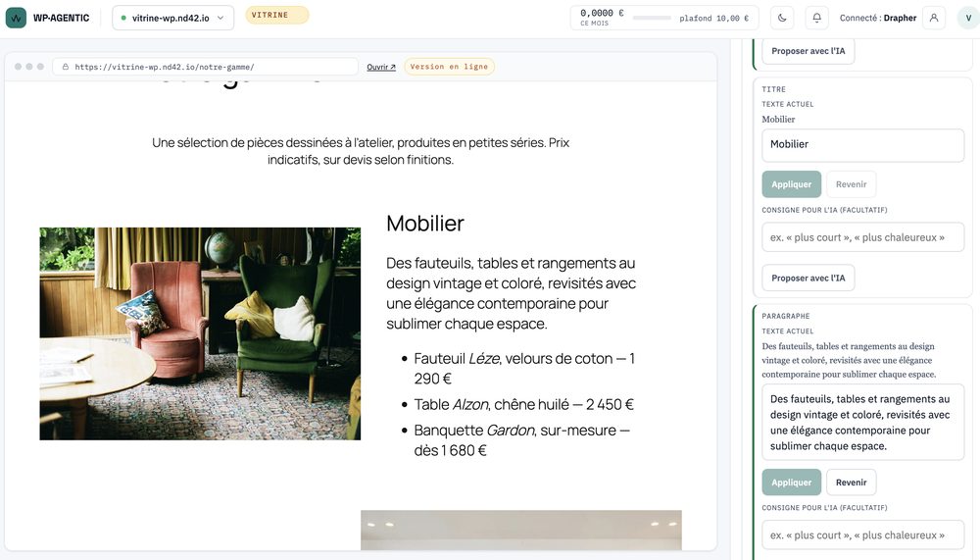Select the Mobilier heading in the preview
980x560 pixels.
tap(425, 224)
